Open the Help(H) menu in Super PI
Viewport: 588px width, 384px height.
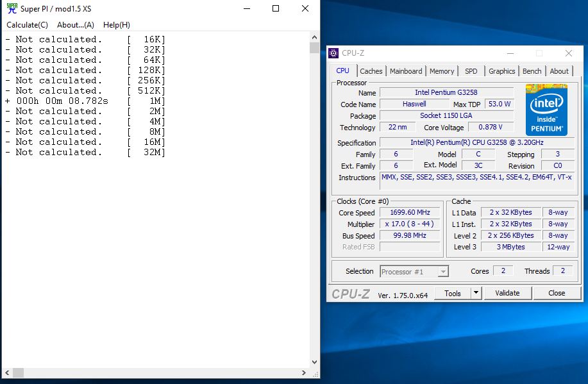[x=117, y=25]
